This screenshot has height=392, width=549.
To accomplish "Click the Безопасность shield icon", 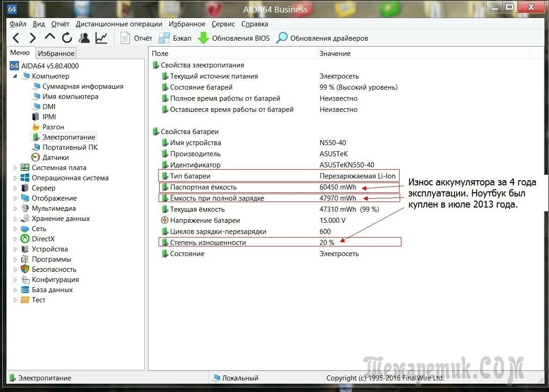I will [25, 269].
